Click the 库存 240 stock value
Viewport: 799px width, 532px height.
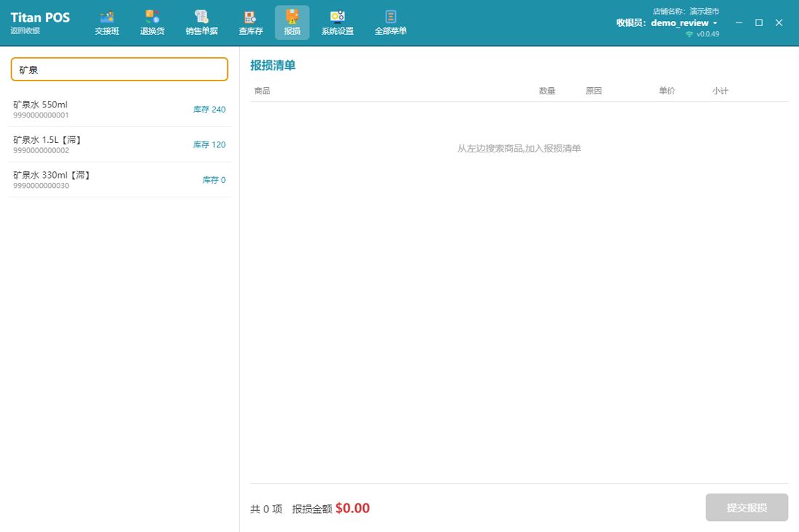coord(209,110)
